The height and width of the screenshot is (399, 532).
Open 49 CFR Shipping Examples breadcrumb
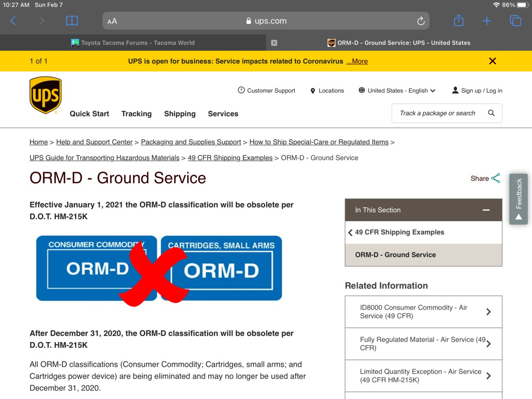coord(230,158)
